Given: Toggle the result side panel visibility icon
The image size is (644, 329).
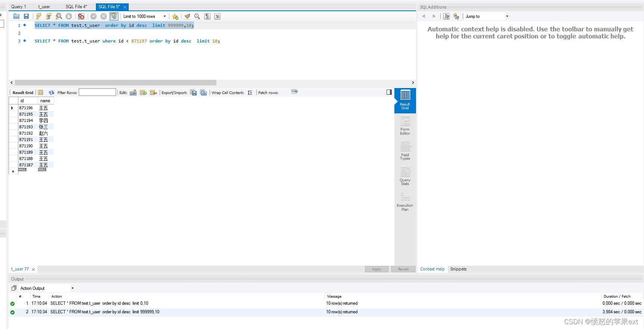Looking at the screenshot, I should pos(389,92).
